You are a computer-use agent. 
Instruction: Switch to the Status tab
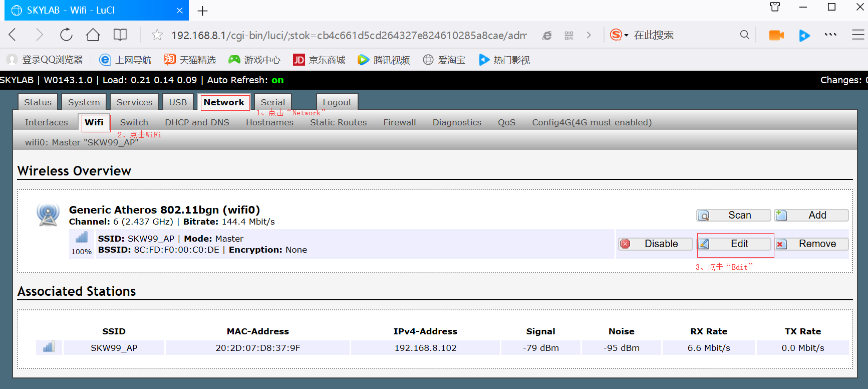pos(38,102)
